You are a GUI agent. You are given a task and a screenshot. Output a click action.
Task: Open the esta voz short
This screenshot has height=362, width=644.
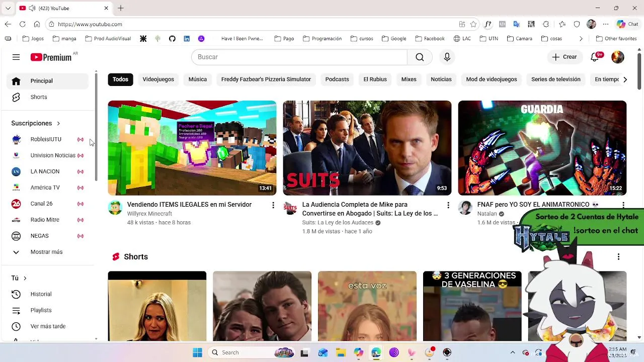[367, 306]
